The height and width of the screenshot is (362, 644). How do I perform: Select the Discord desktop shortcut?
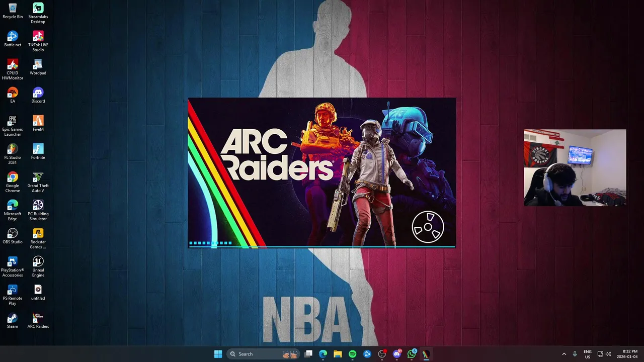(x=38, y=95)
